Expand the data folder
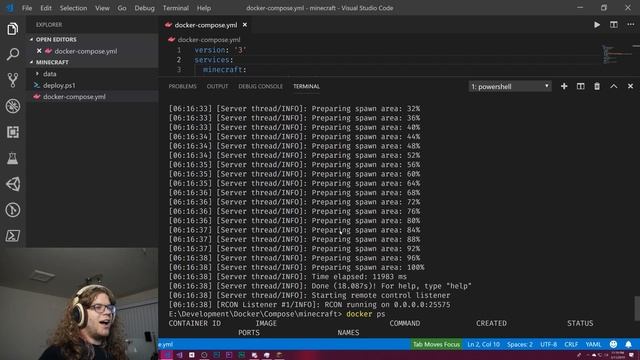The width and height of the screenshot is (640, 360). pos(50,74)
